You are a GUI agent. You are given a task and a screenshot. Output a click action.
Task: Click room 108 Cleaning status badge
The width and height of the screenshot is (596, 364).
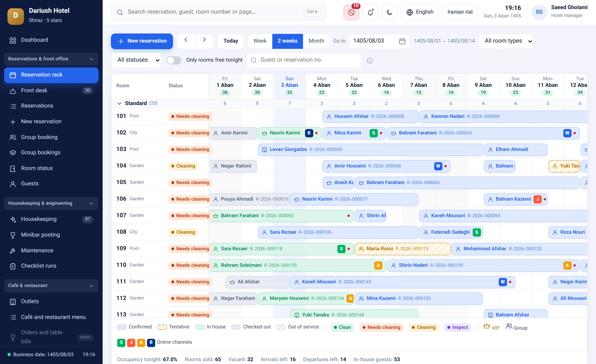183,232
